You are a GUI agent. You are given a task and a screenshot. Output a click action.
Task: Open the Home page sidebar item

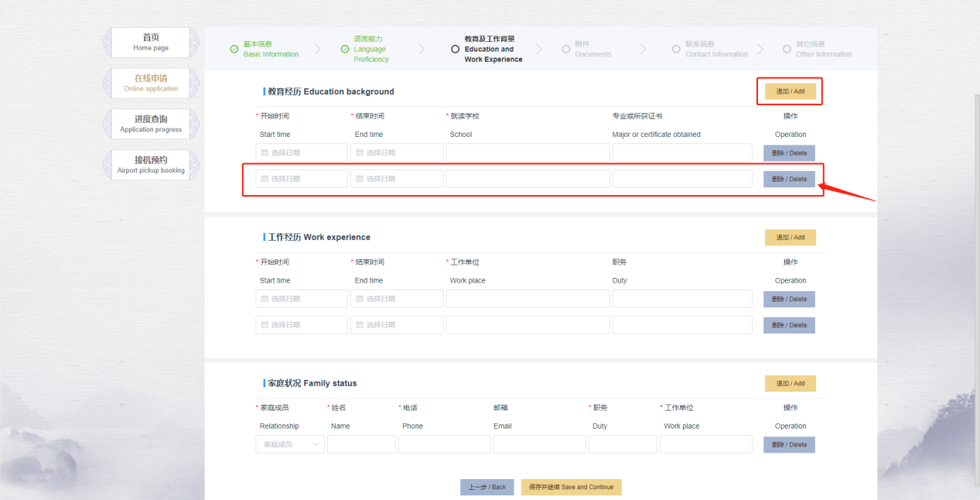point(151,43)
